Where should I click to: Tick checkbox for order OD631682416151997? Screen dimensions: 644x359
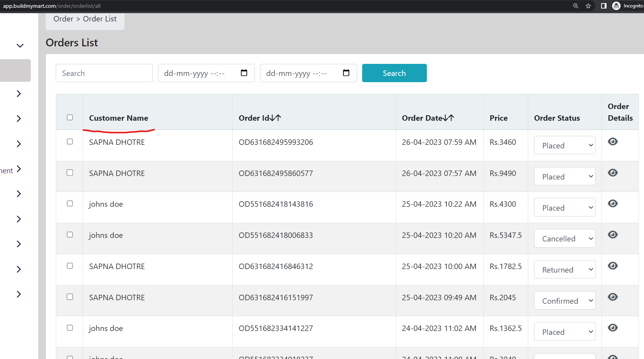click(70, 297)
